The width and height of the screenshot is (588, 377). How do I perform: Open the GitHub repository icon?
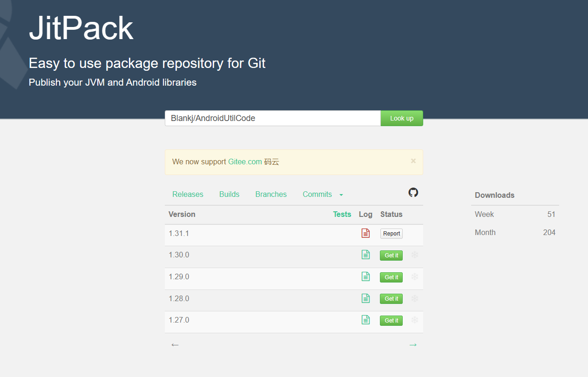[x=413, y=192]
